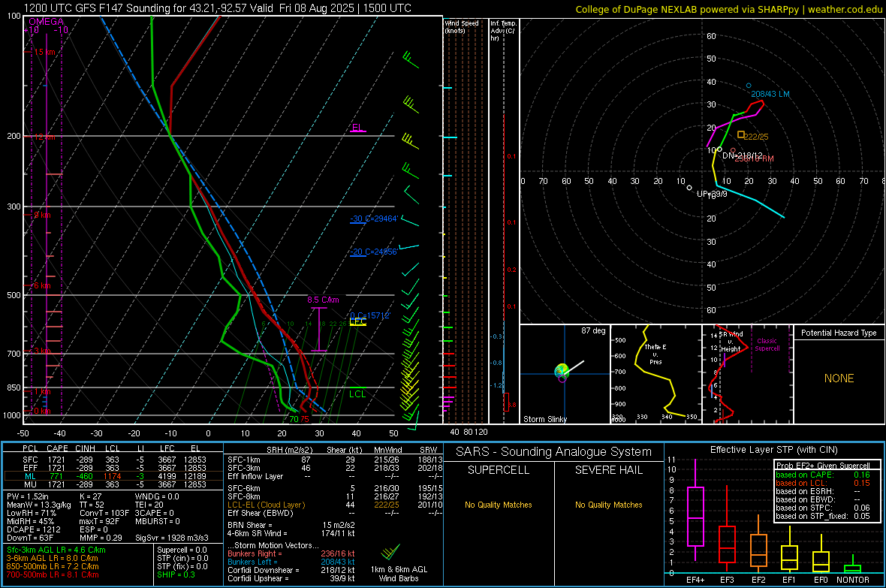
Task: Click the Storm Slinky circles cluster
Action: pos(562,372)
